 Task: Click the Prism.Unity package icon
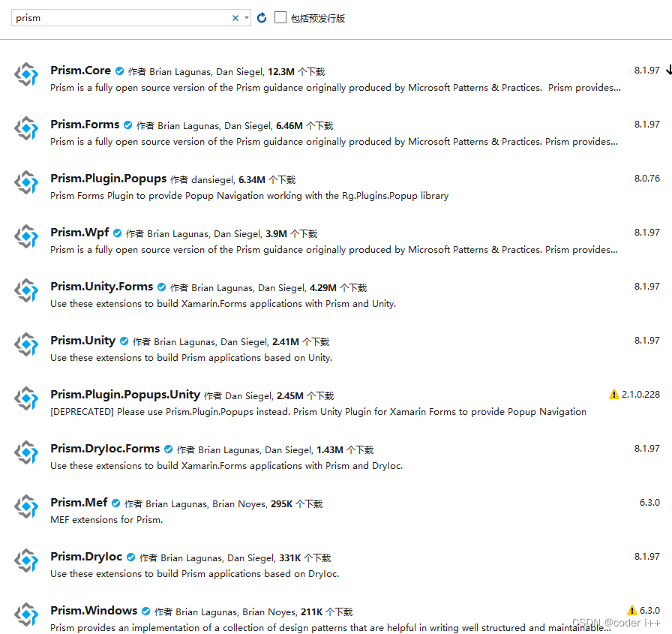pos(26,344)
